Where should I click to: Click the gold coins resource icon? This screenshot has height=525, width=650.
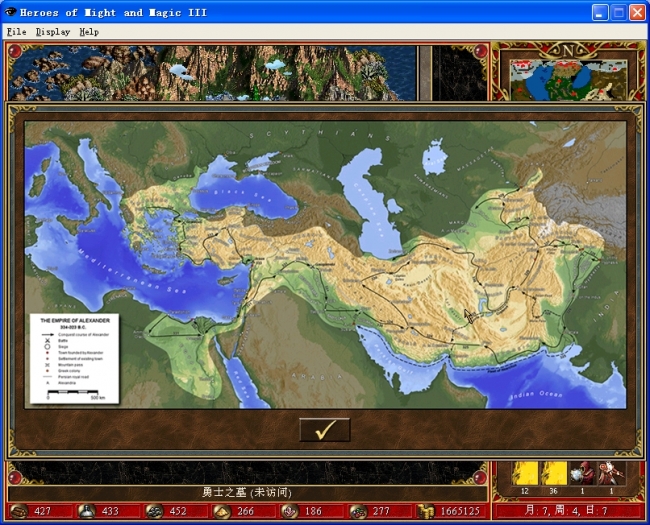click(x=425, y=511)
